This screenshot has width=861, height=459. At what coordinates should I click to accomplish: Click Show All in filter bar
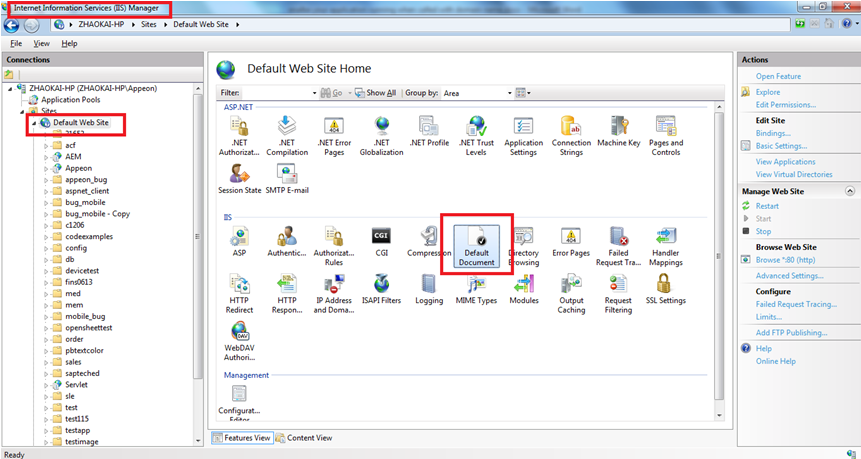point(375,93)
